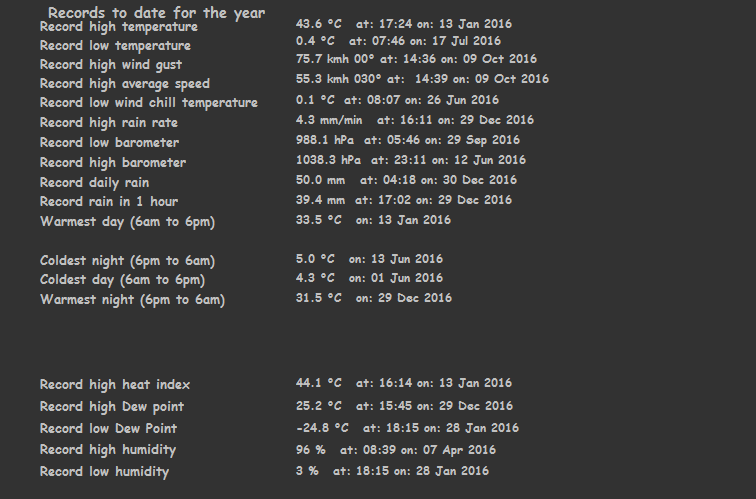This screenshot has width=756, height=499.
Task: Click the "Record low humidity" label
Action: point(104,472)
